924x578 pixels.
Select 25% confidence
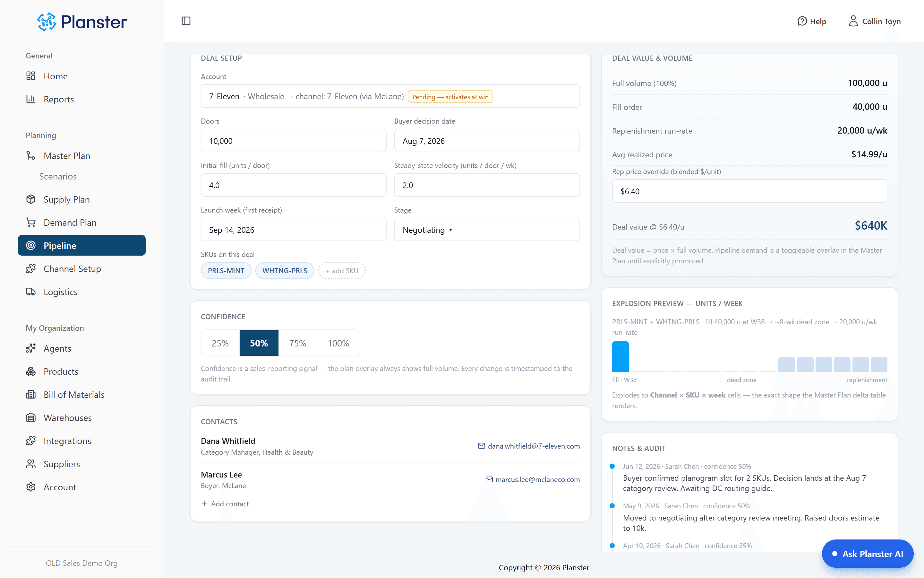point(220,343)
